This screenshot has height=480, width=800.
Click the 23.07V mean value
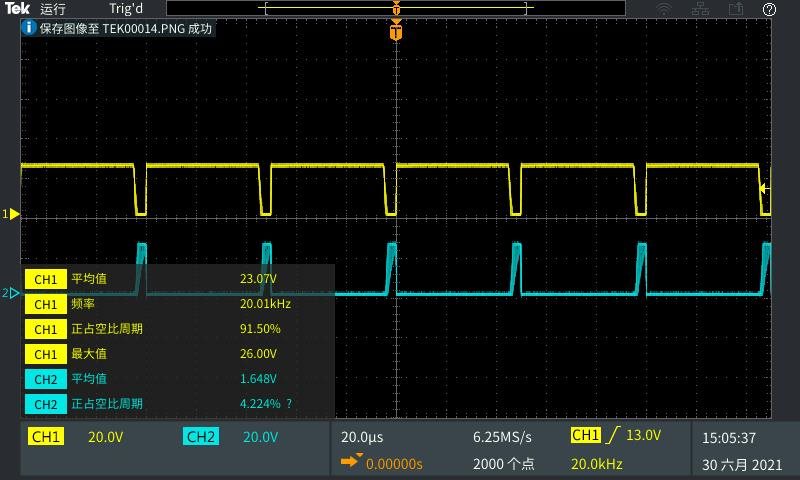coord(258,279)
